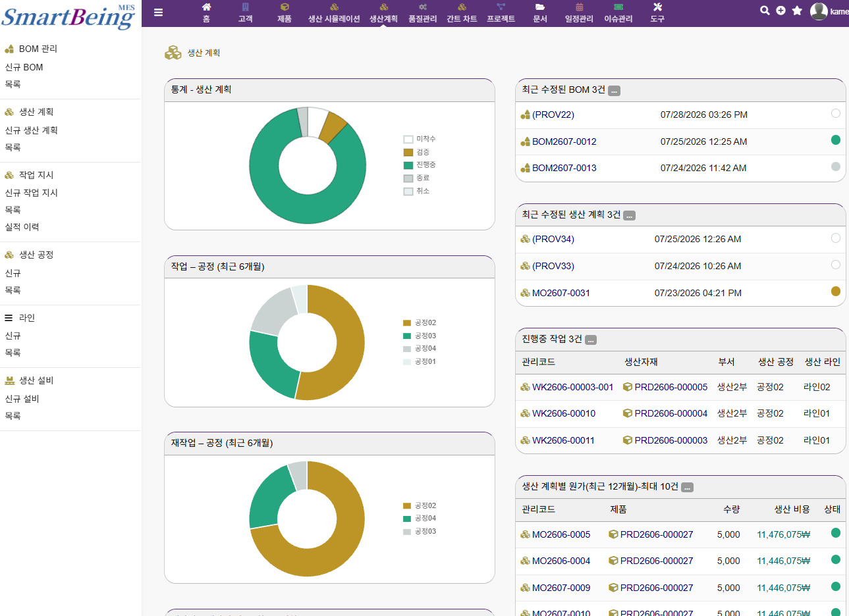Click 작업 지시 sidebar section icon
Screen dimensions: 849x616
[x=9, y=175]
